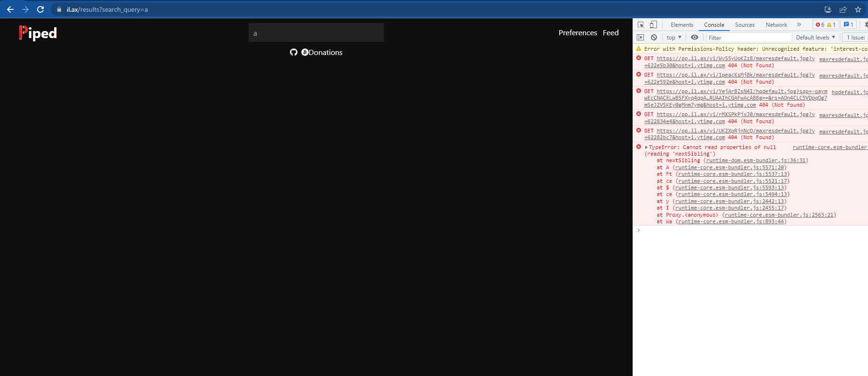This screenshot has width=868, height=376.
Task: Switch to the Console tab
Action: pyautogui.click(x=714, y=25)
